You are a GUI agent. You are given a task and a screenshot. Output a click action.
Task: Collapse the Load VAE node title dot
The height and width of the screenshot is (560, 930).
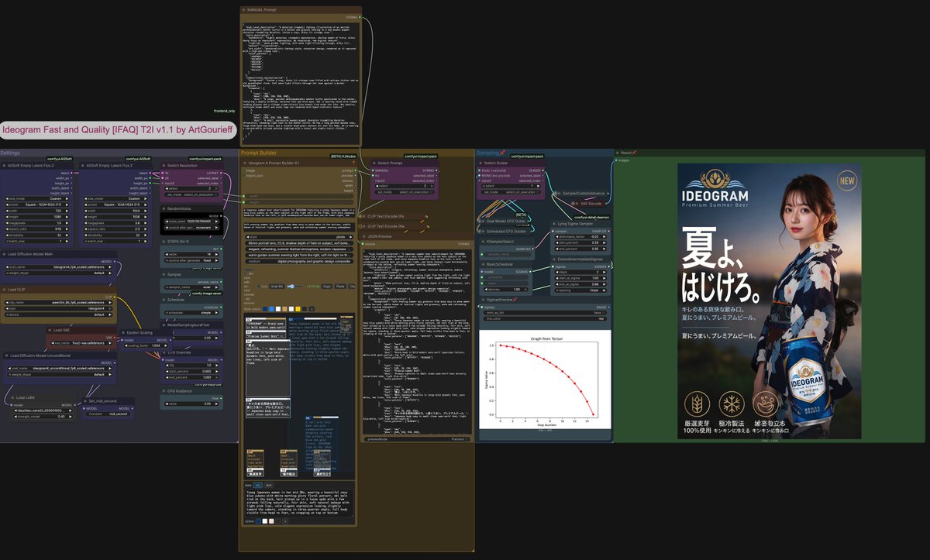pos(50,331)
